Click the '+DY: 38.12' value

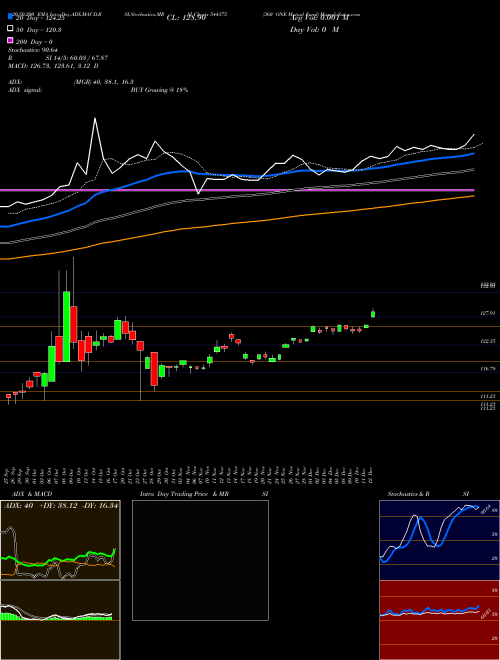click(59, 506)
